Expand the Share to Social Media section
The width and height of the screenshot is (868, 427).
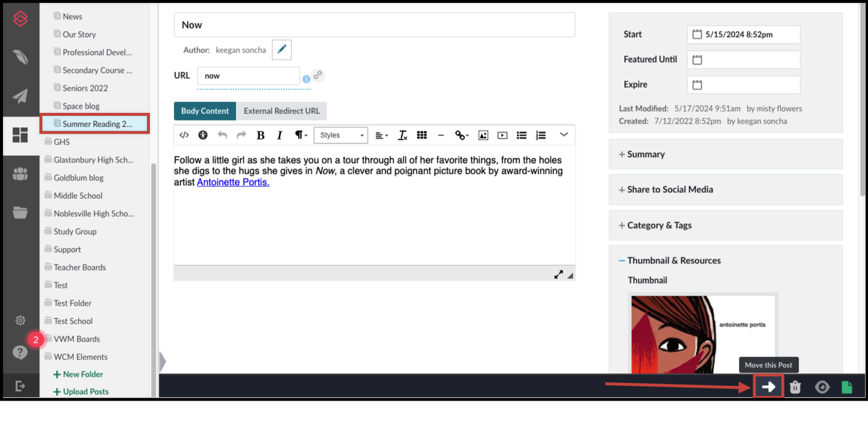(726, 189)
